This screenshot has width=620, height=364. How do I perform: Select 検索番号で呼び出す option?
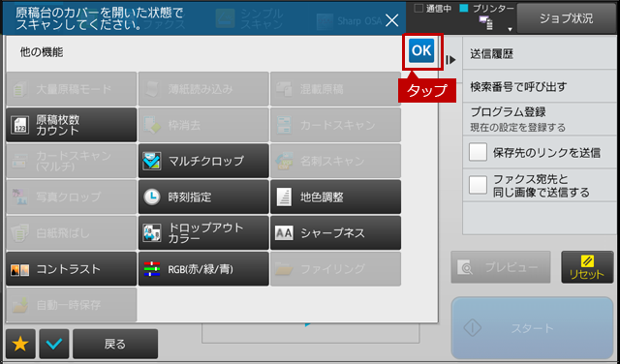(x=540, y=86)
